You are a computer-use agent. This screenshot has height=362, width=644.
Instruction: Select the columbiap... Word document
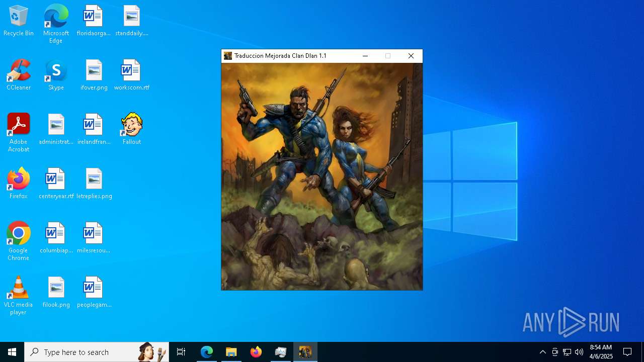pos(56,238)
